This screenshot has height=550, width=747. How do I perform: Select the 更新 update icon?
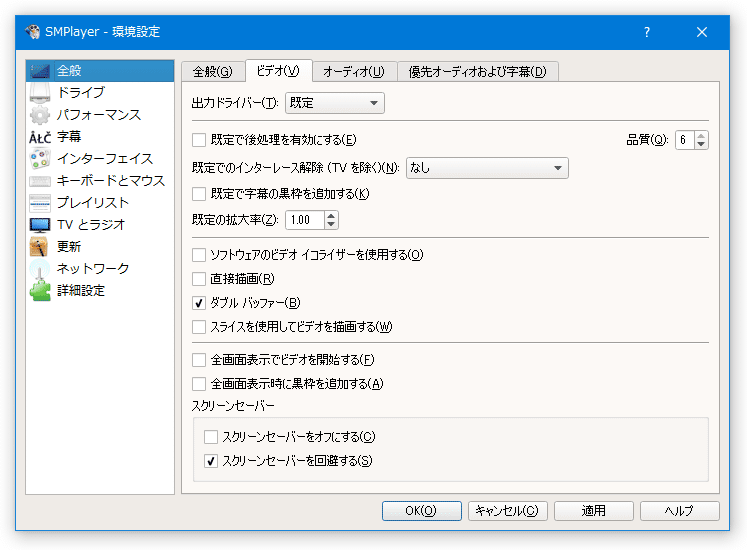click(40, 247)
